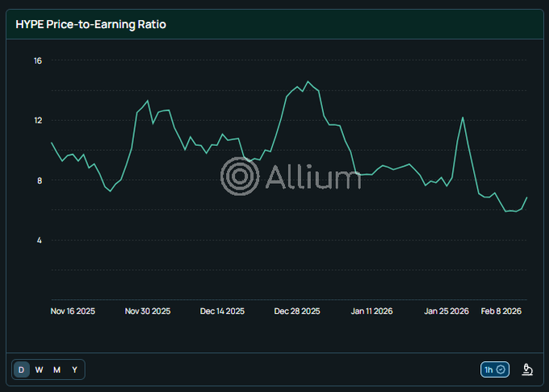Select the Jan 11 2026 axis label
This screenshot has width=549, height=392.
click(x=372, y=311)
